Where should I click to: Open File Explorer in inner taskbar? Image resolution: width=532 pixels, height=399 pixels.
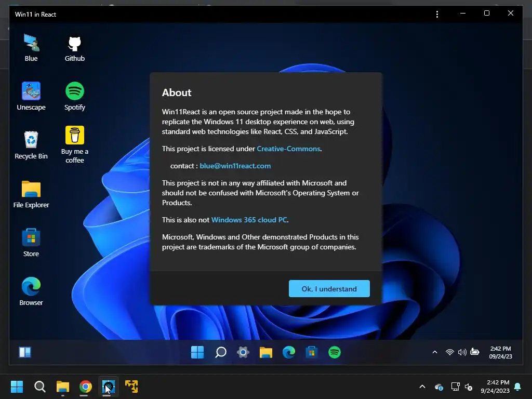point(266,352)
